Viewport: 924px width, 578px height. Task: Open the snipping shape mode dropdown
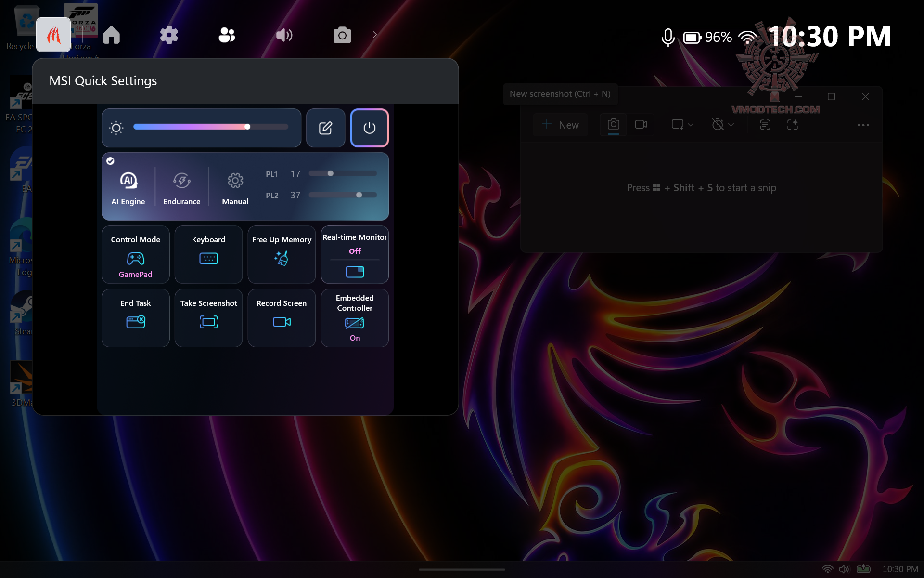pyautogui.click(x=682, y=125)
